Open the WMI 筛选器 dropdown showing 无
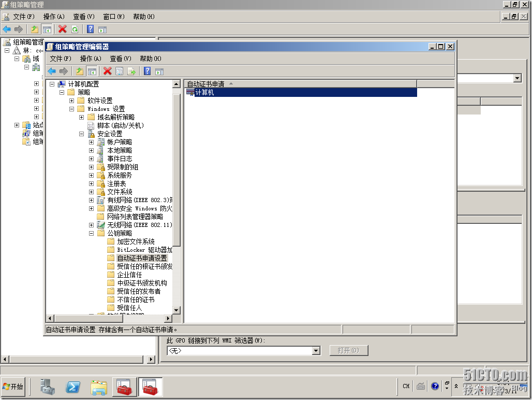532x400 pixels. point(317,350)
